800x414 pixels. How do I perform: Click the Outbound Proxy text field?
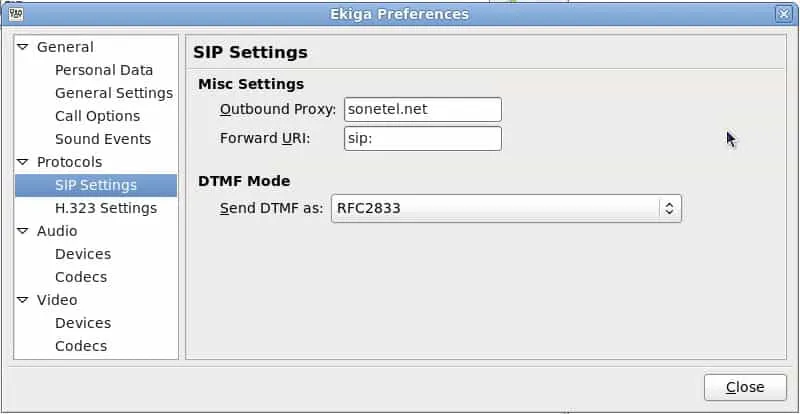tap(421, 109)
